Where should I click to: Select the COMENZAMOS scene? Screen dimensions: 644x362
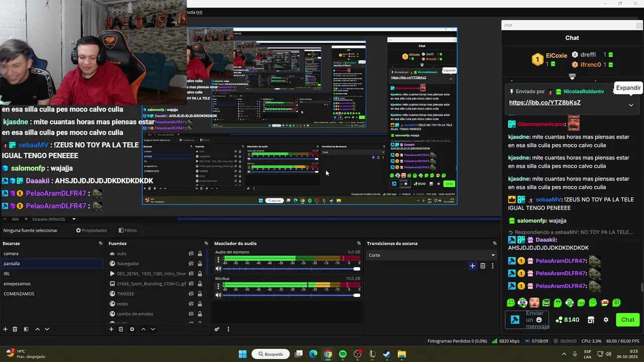click(x=52, y=294)
